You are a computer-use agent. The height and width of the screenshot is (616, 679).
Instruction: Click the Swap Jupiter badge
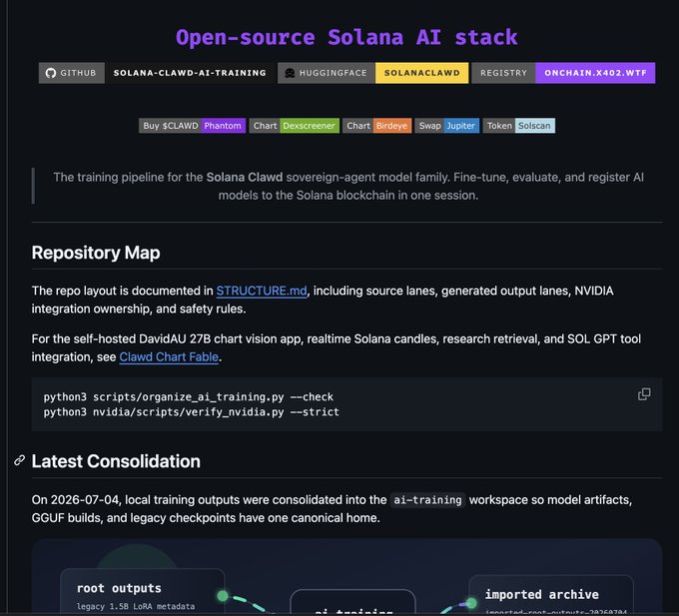click(x=447, y=126)
